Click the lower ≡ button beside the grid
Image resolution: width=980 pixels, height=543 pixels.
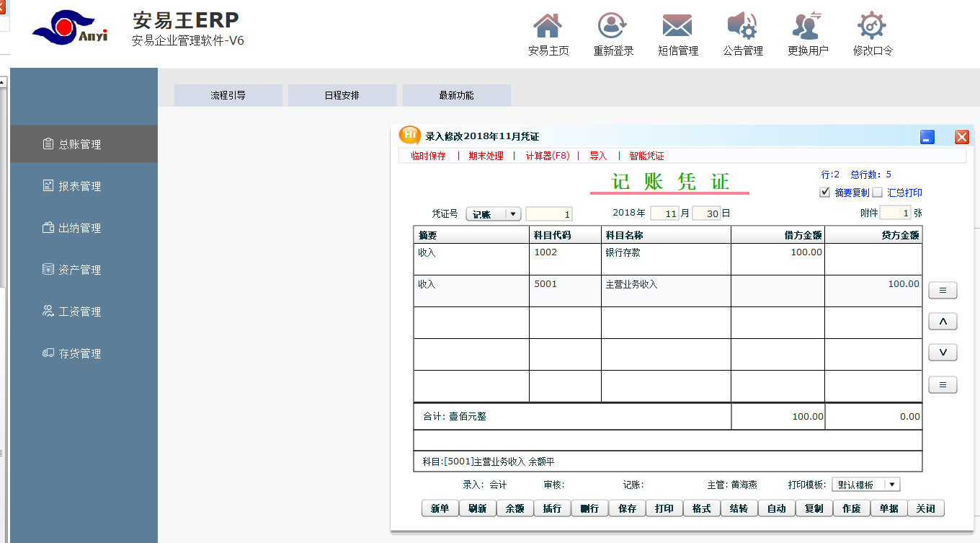pos(943,385)
